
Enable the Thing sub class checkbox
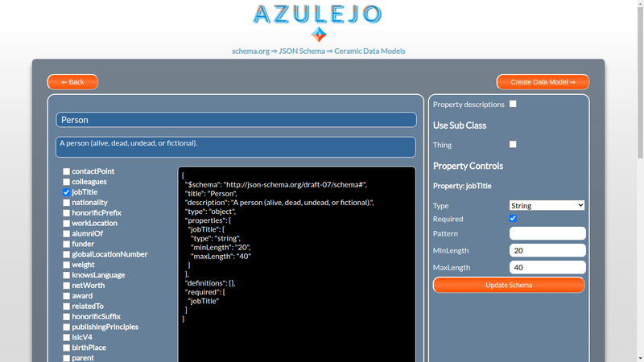pyautogui.click(x=513, y=145)
